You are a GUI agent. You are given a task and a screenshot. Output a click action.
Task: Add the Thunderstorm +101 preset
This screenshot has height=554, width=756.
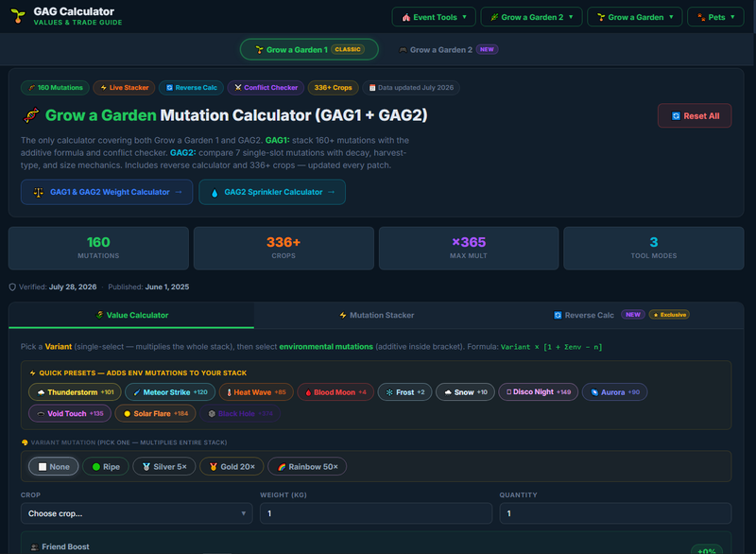(x=75, y=392)
